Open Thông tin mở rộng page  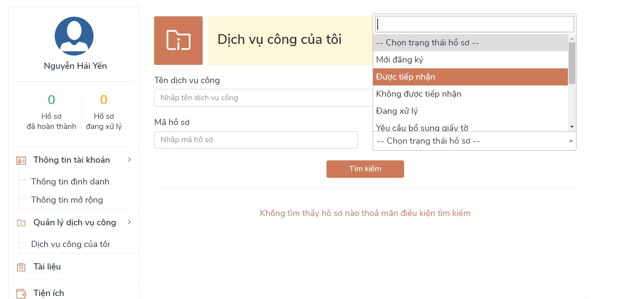coord(67,200)
